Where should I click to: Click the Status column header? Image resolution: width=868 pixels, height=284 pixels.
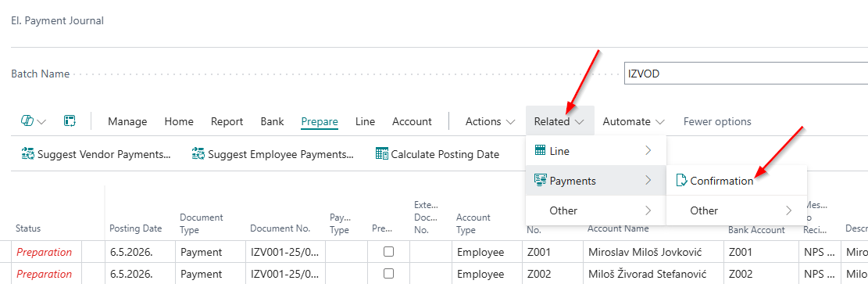28,228
